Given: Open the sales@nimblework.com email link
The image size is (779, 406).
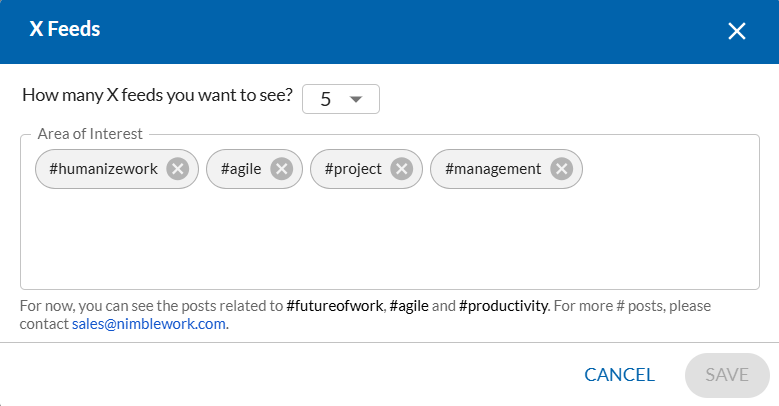Looking at the screenshot, I should 149,324.
